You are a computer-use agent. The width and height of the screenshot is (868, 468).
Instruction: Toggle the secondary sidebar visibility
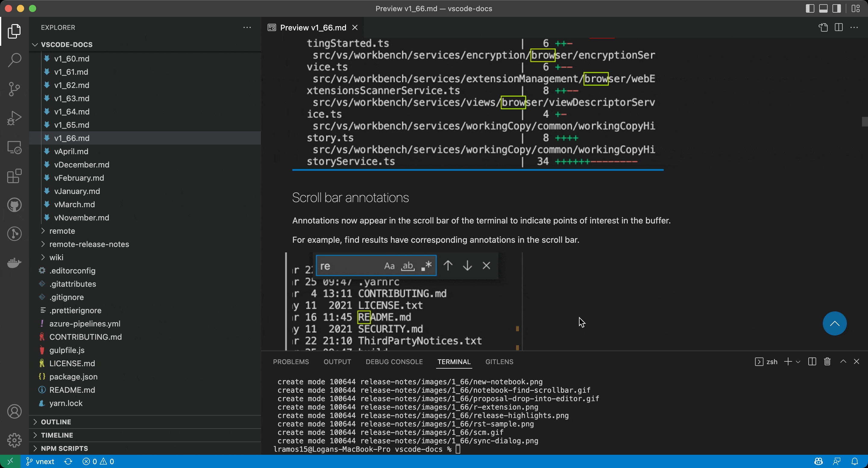coord(837,8)
